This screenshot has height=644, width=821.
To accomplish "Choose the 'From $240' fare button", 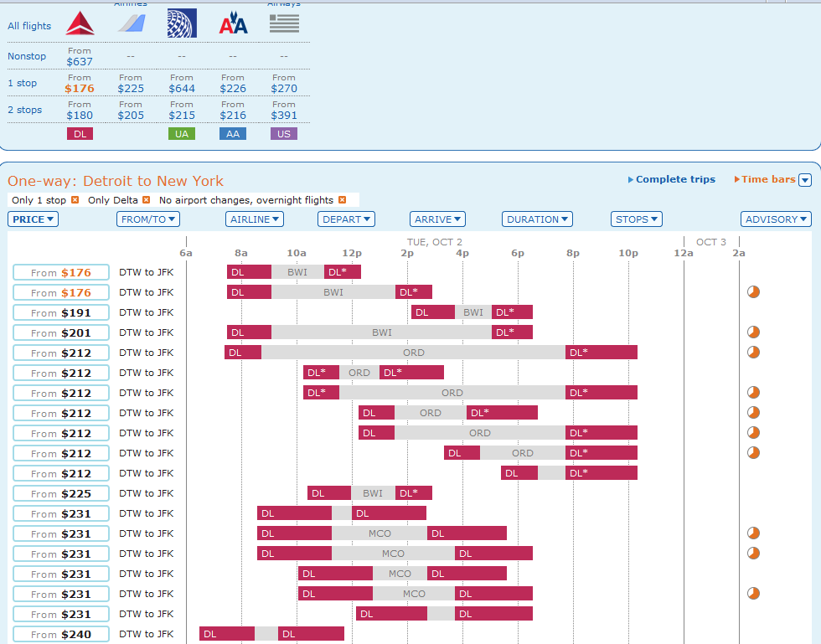I will tap(61, 634).
